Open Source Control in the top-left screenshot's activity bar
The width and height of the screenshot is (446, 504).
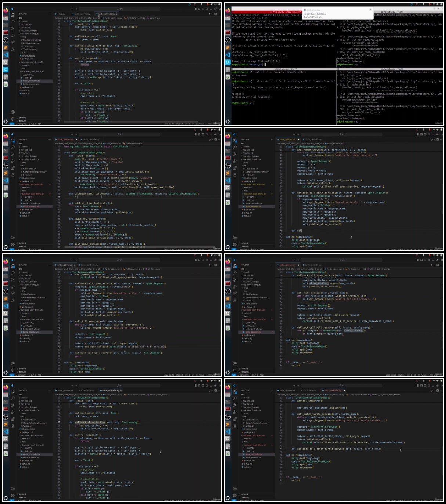pyautogui.click(x=13, y=28)
